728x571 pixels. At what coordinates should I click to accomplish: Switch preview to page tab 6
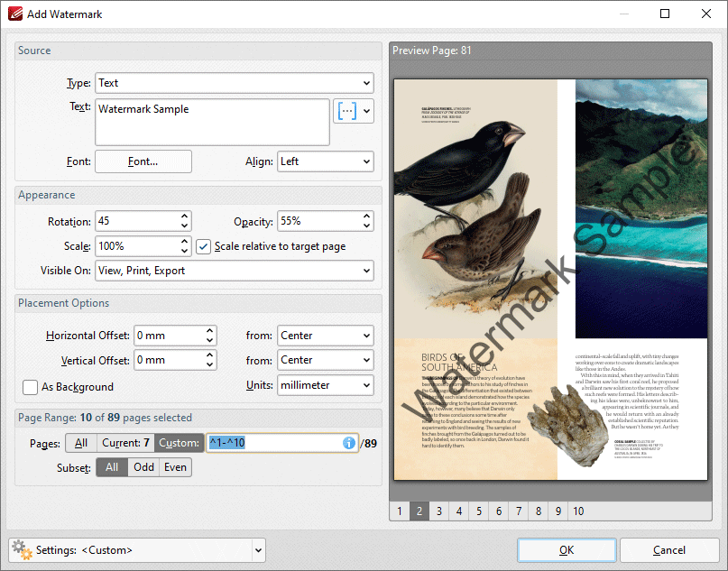(x=499, y=511)
